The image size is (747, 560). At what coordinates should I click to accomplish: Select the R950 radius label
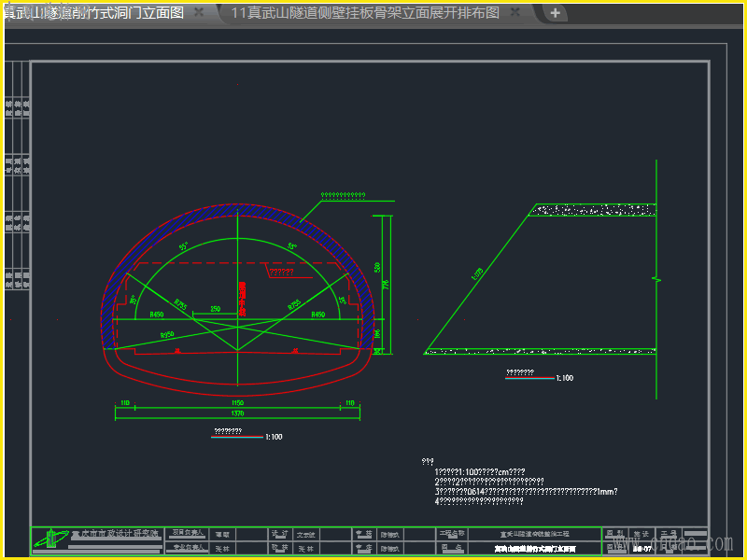[x=167, y=335]
